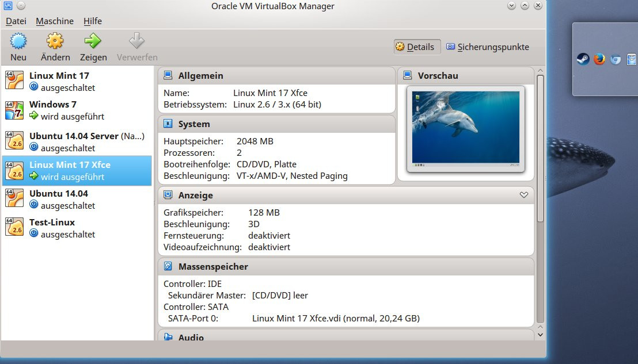The height and width of the screenshot is (364, 638).
Task: Click the power-off status icon of Test-Linux
Action: (34, 233)
